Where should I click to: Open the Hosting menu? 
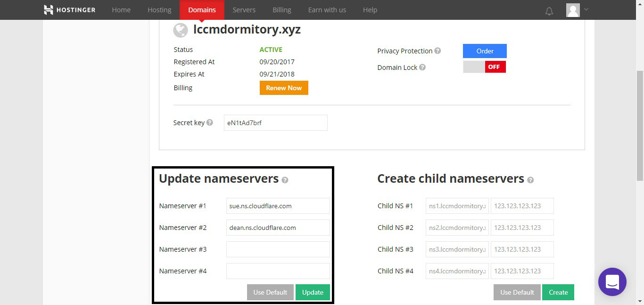159,10
